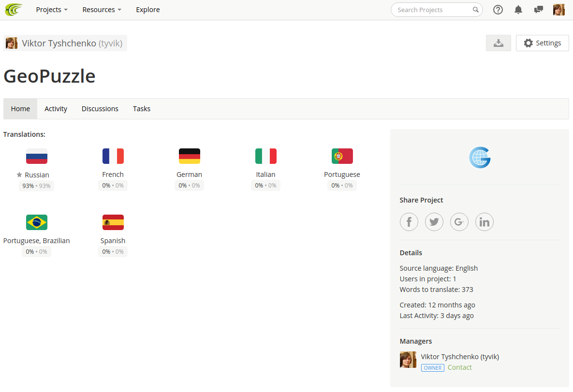This screenshot has height=392, width=573.
Task: Click the Spanish flag icon
Action: click(113, 222)
